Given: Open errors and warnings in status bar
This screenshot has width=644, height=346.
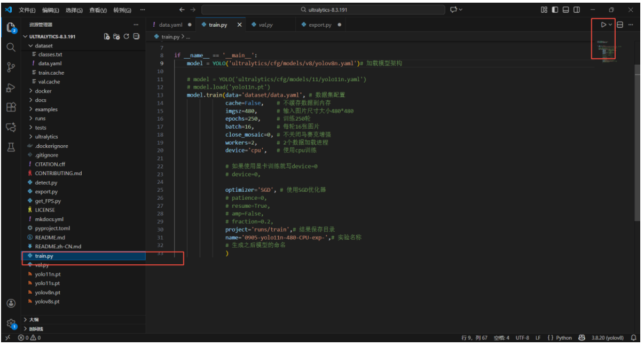Looking at the screenshot, I should [29, 337].
